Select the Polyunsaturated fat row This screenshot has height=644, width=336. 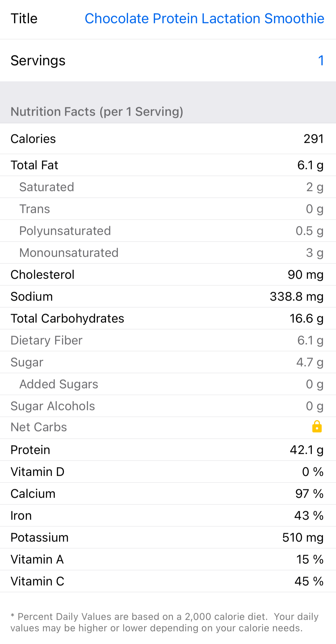[168, 231]
